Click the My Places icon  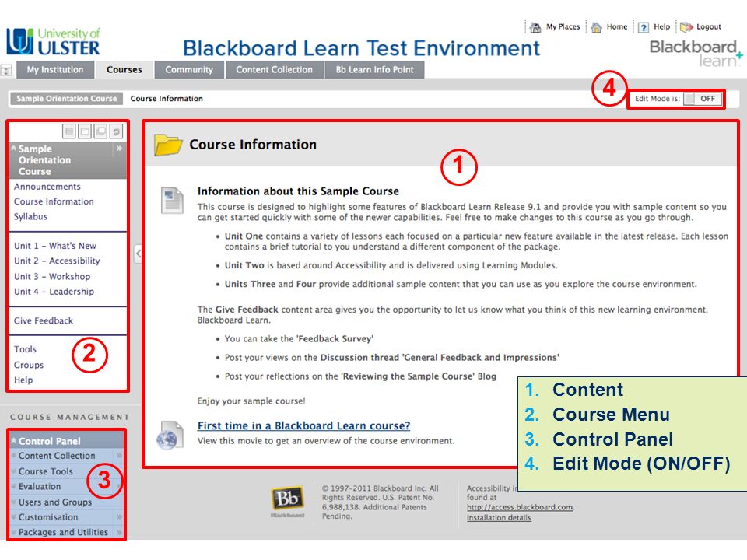coord(535,27)
